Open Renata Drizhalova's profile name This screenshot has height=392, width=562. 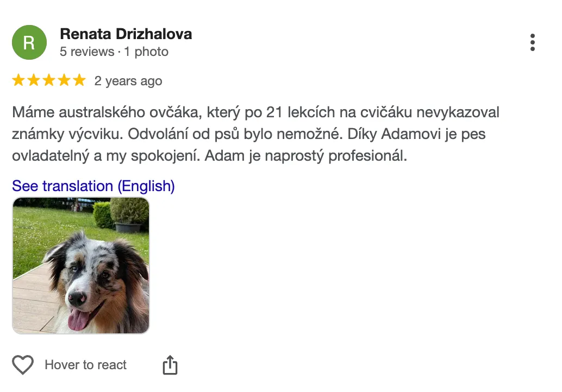[126, 34]
